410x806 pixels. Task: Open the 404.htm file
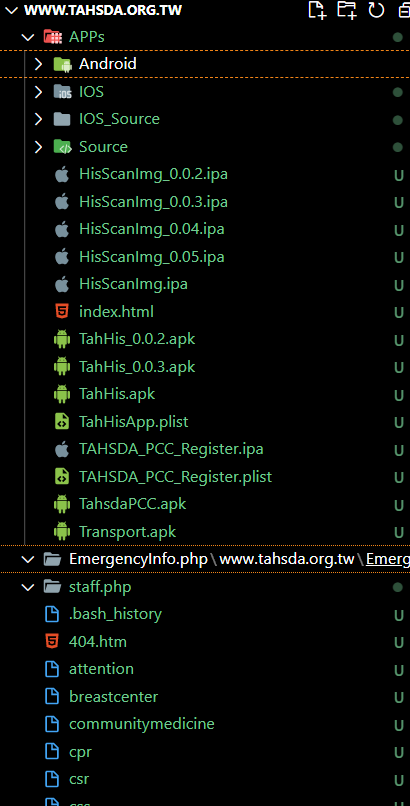98,642
